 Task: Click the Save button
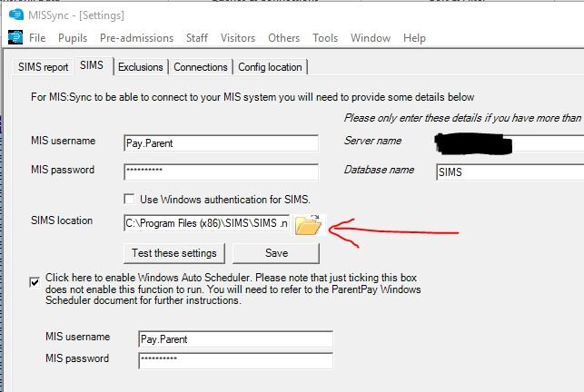(276, 253)
